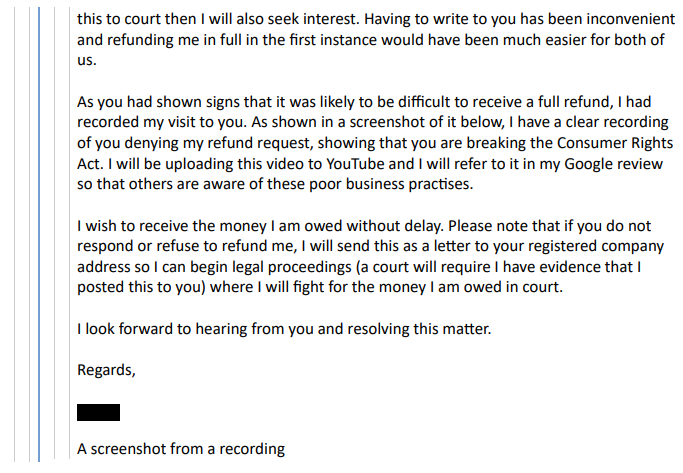
Task: Click the black redacted signature box
Action: (x=98, y=412)
